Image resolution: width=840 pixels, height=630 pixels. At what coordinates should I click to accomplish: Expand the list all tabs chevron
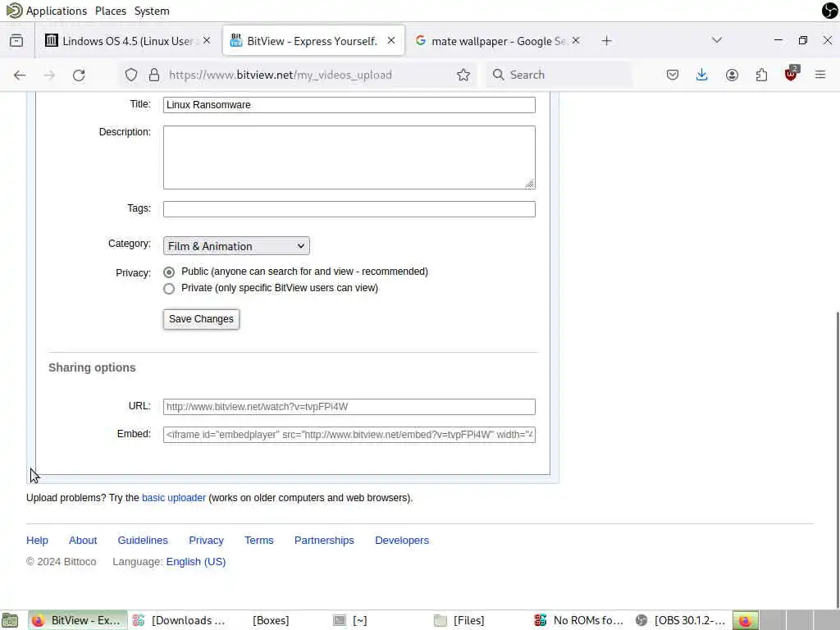point(717,40)
